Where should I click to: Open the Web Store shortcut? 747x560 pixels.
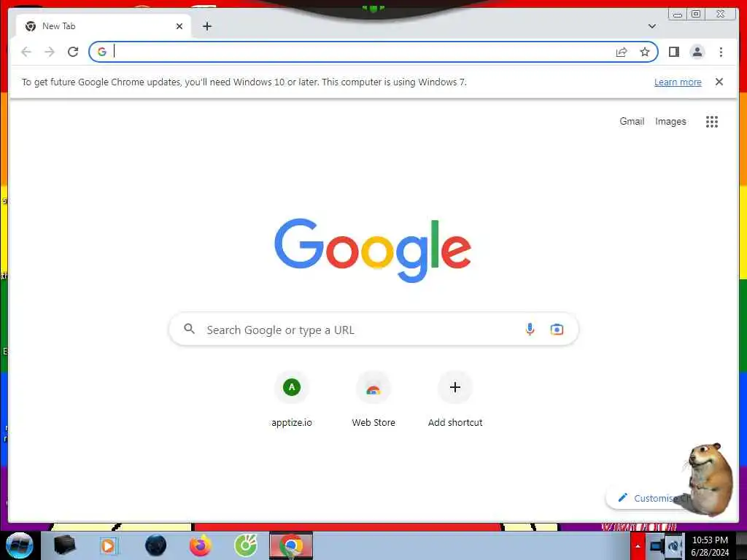pos(373,399)
